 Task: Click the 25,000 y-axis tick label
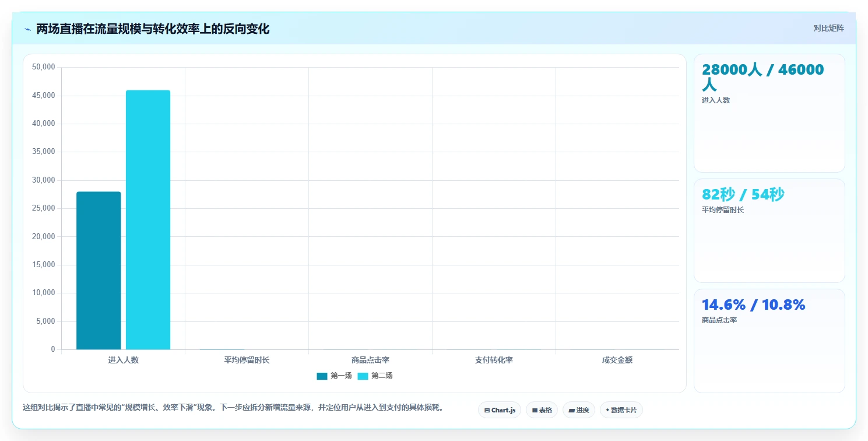pos(43,208)
